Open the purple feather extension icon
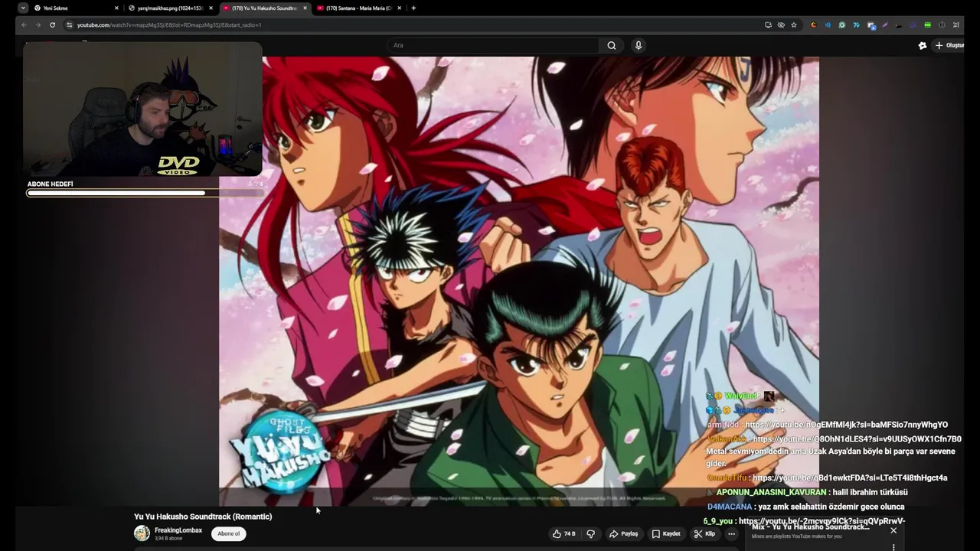980x551 pixels. [x=885, y=24]
